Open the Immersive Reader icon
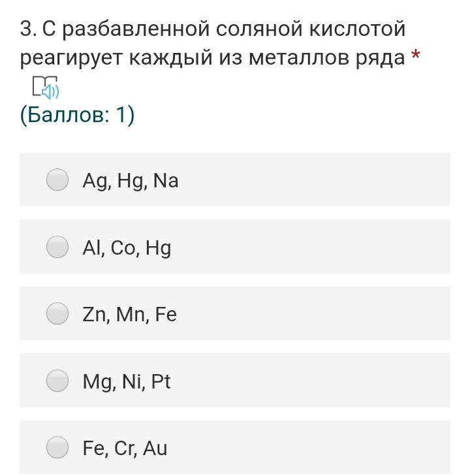Screen dimensions: 470x476 point(45,87)
